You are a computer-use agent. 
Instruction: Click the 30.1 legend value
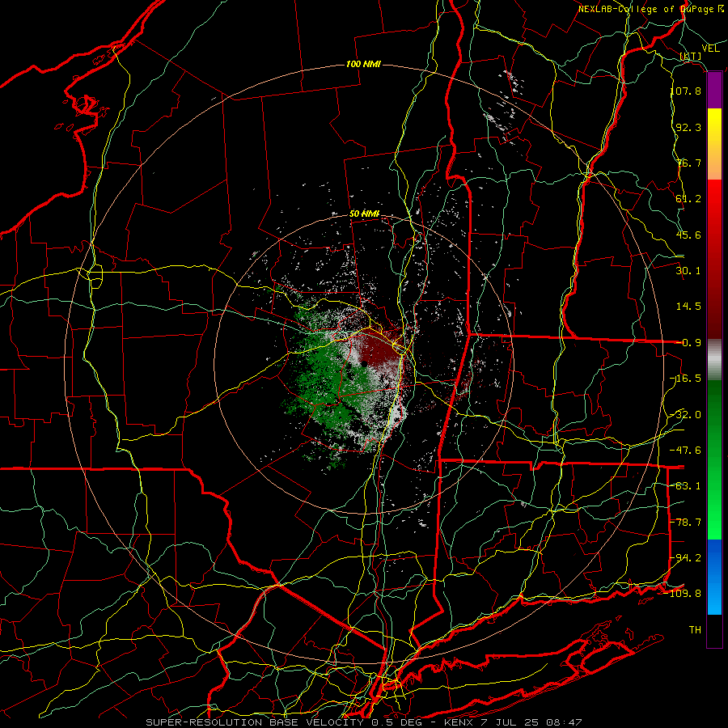point(688,271)
